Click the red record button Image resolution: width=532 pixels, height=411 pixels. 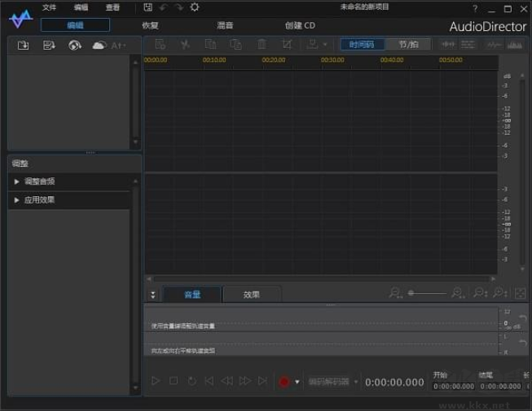pyautogui.click(x=284, y=382)
